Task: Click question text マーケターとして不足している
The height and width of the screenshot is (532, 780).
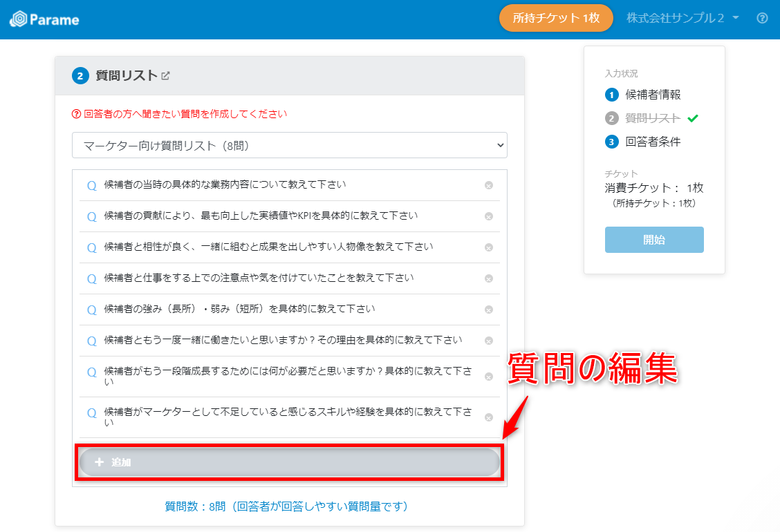Action: click(288, 417)
